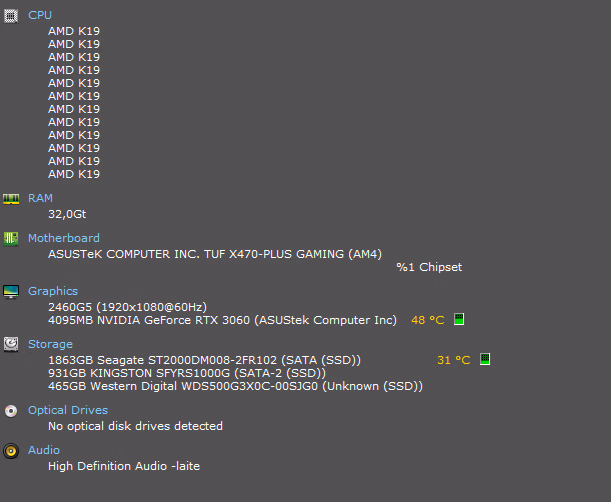Select the Seagate ST2000DM008 drive entry
The height and width of the screenshot is (502, 611).
point(204,360)
